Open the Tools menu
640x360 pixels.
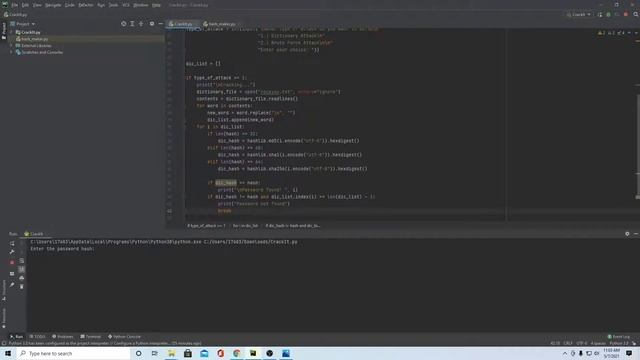pyautogui.click(x=113, y=5)
